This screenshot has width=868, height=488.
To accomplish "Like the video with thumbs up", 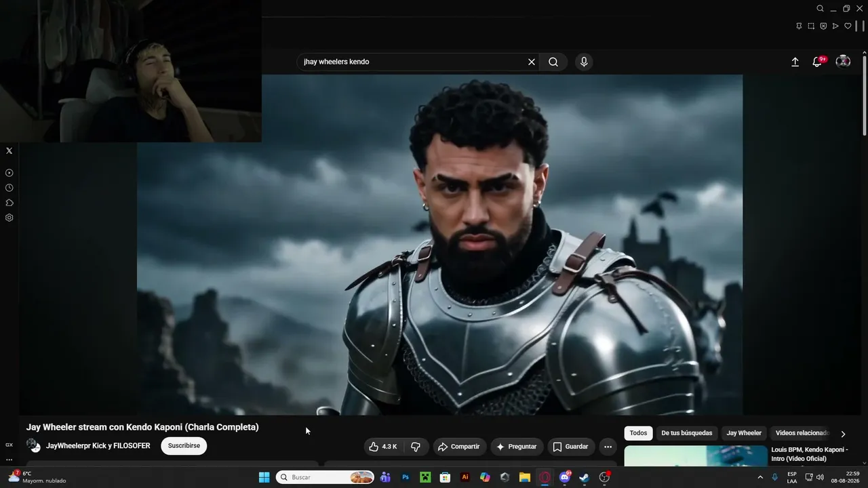I will pyautogui.click(x=382, y=447).
